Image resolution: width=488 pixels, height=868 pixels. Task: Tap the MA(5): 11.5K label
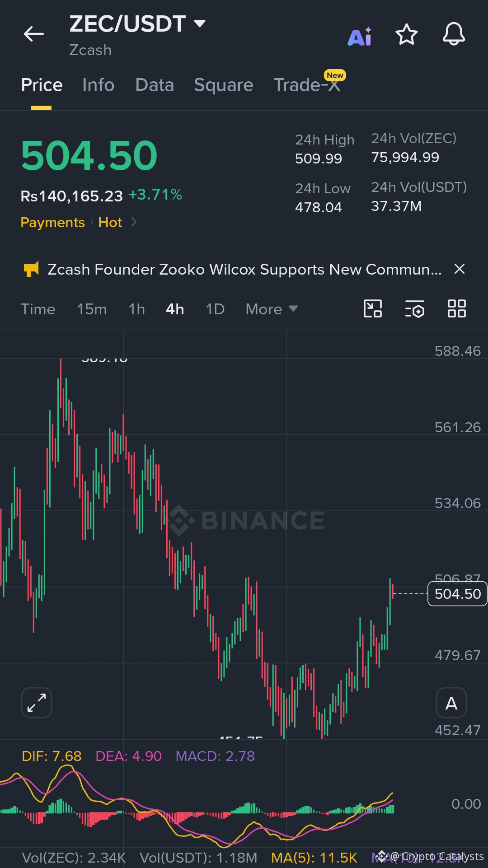pyautogui.click(x=314, y=858)
